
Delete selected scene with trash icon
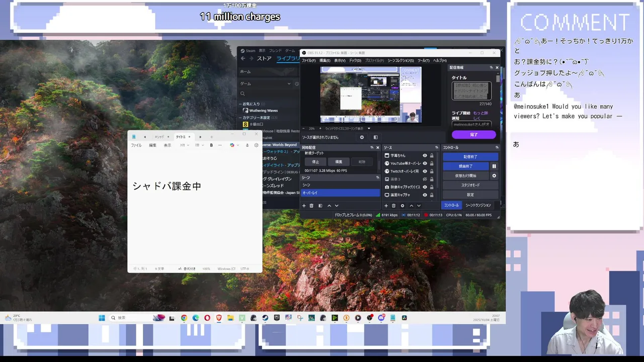(311, 206)
